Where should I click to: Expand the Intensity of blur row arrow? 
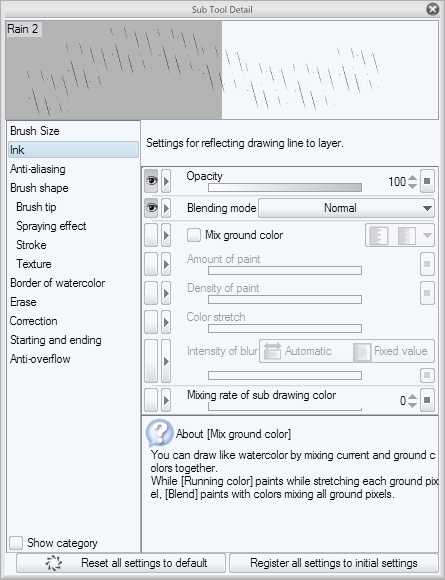pos(166,361)
